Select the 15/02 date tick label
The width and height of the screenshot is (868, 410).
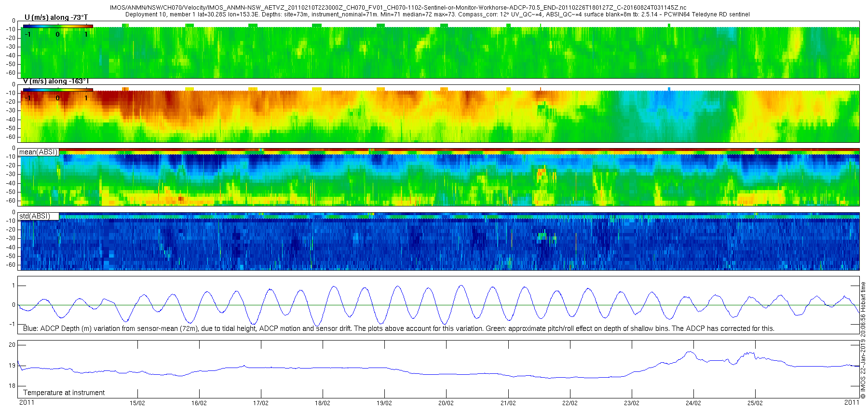click(137, 403)
